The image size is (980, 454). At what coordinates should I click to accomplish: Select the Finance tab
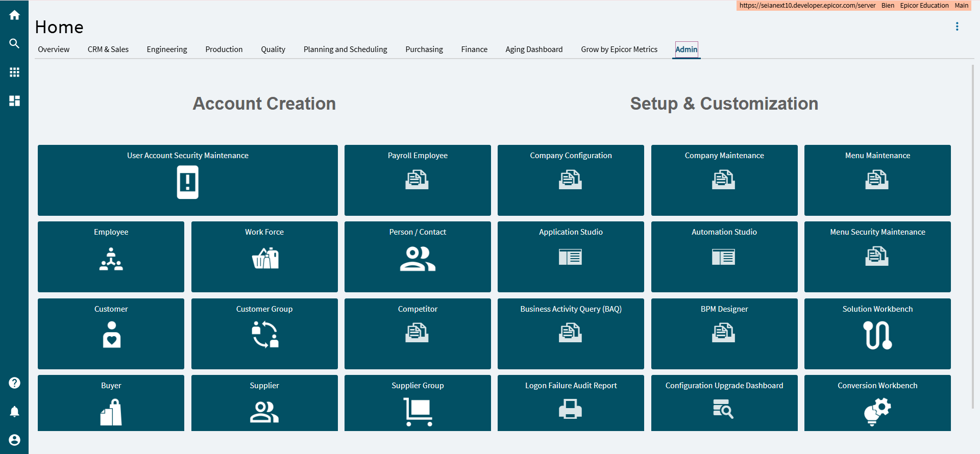[474, 49]
